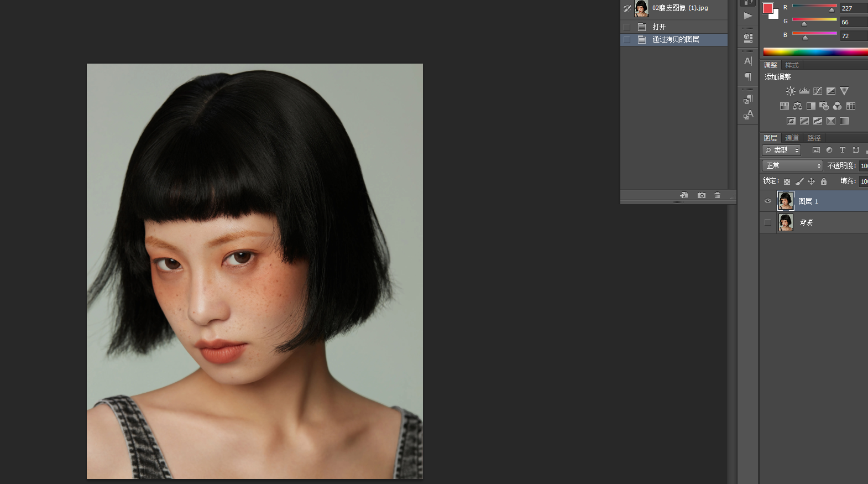868x484 pixels.
Task: Select the 图层 tab
Action: [x=771, y=138]
